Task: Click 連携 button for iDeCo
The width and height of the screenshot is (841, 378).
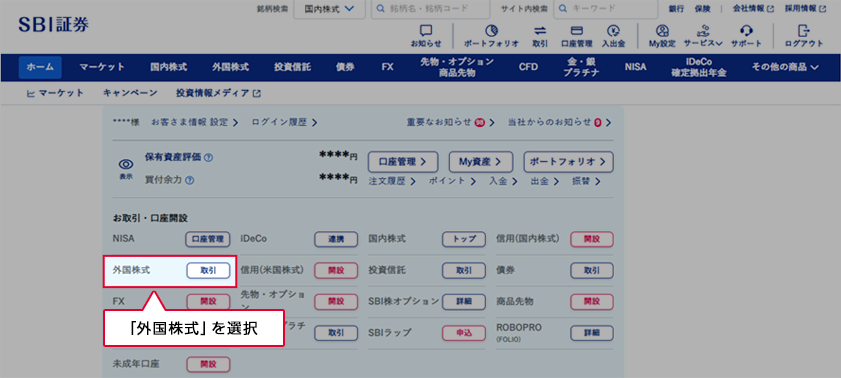Action: [336, 239]
